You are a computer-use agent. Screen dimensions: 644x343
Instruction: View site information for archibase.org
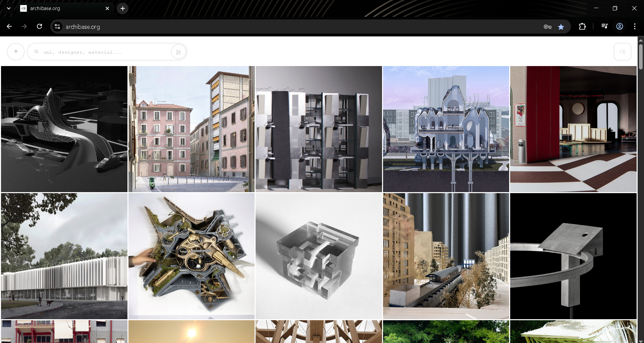[x=57, y=26]
